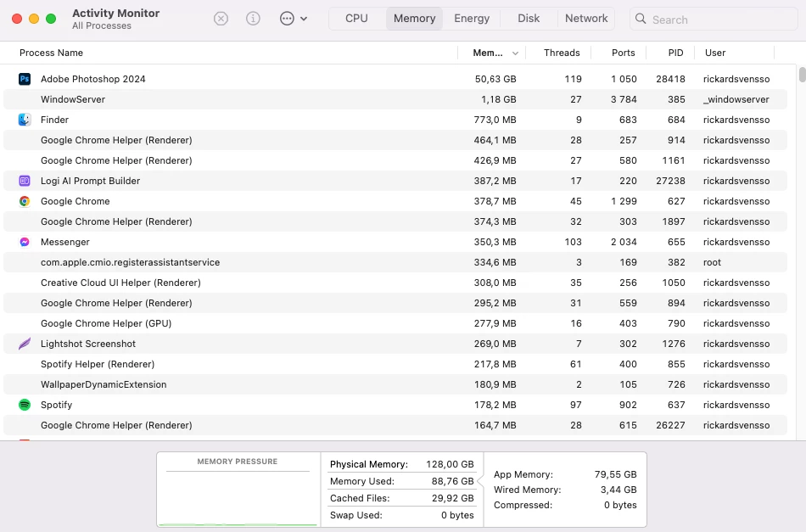Sort by Ports column header

(623, 53)
